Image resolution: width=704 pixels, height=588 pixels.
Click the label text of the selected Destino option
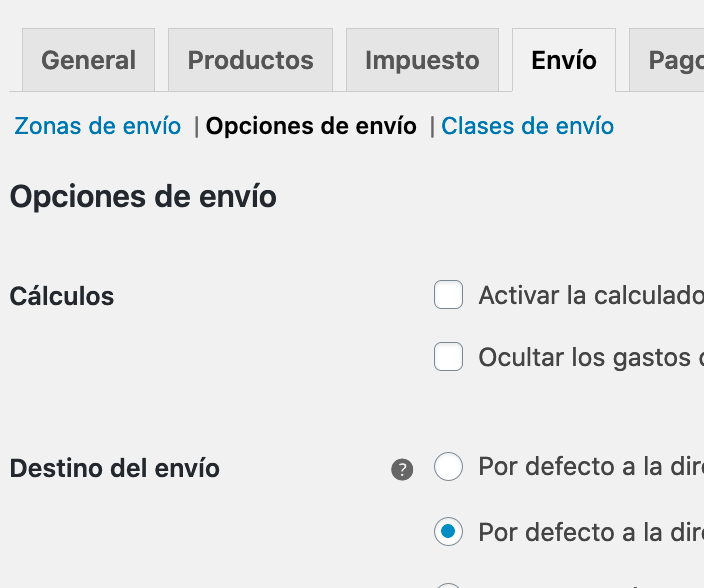coord(591,532)
